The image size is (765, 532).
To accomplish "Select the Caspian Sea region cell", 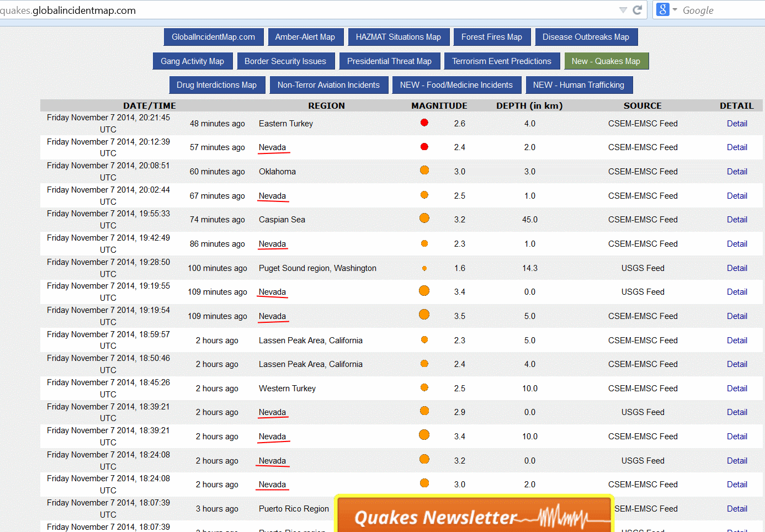I will click(282, 220).
